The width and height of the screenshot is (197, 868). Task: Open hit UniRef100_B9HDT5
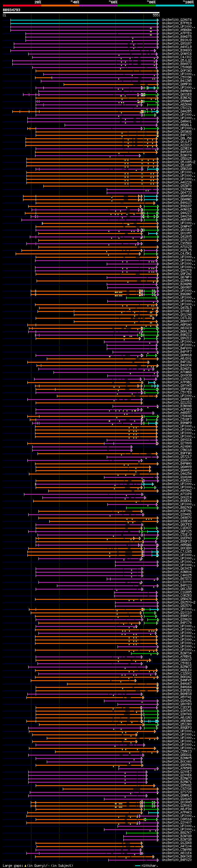pyautogui.click(x=176, y=37)
